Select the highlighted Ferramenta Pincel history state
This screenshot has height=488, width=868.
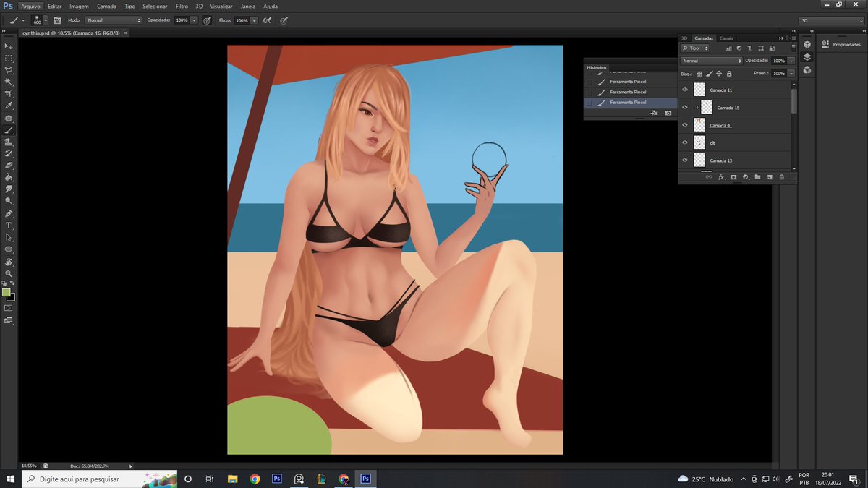[630, 103]
